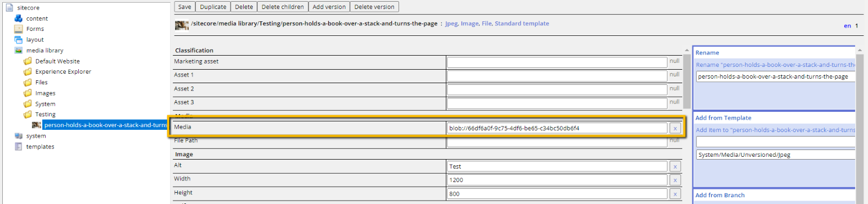Click the Delete version button

(x=374, y=7)
